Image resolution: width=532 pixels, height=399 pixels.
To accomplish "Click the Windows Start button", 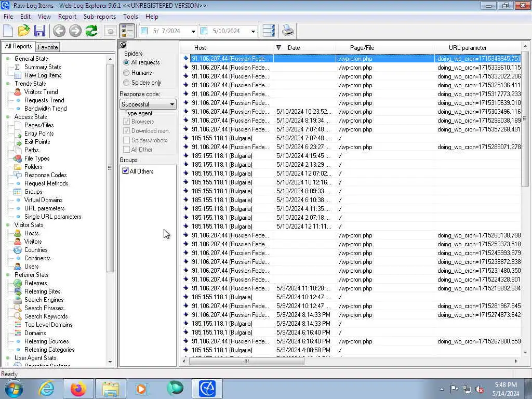I will [x=14, y=389].
